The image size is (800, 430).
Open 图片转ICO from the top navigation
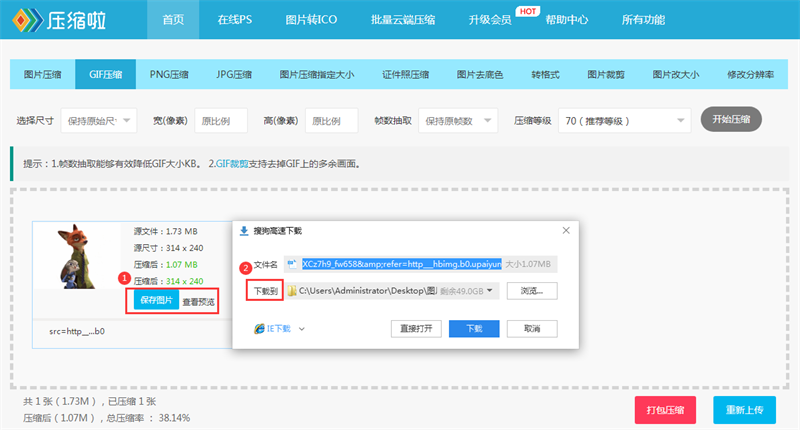click(311, 20)
